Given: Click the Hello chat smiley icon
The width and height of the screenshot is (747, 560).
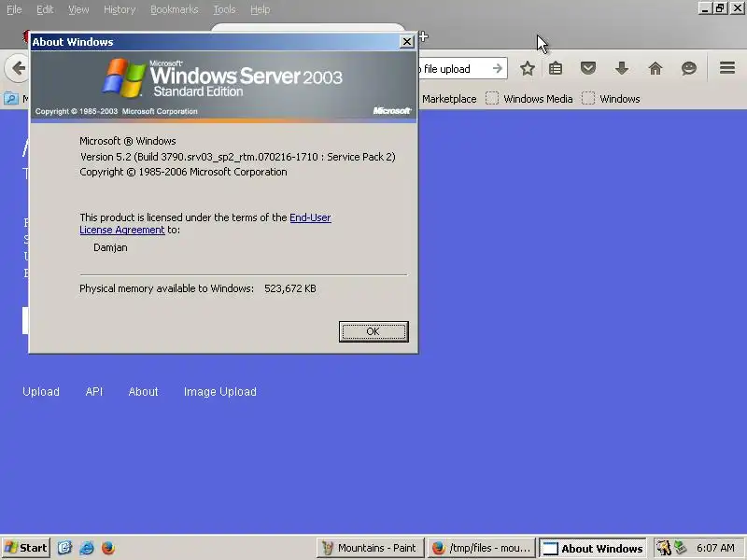Looking at the screenshot, I should tap(689, 68).
